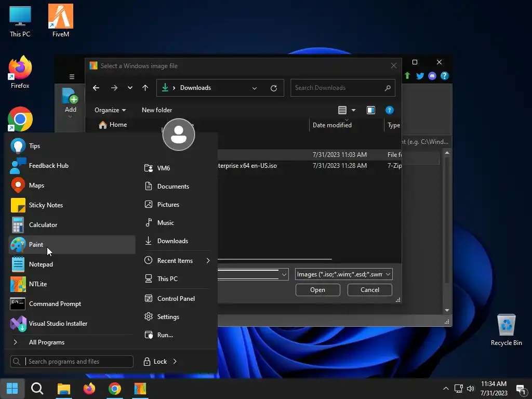Open Recycle Bin on desktop
Image resolution: width=532 pixels, height=399 pixels.
pyautogui.click(x=506, y=330)
